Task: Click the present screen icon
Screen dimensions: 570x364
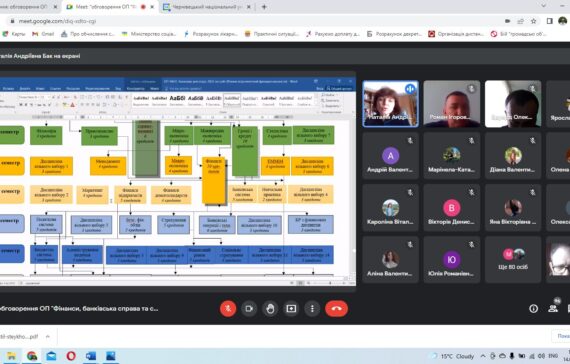Action: 291,309
